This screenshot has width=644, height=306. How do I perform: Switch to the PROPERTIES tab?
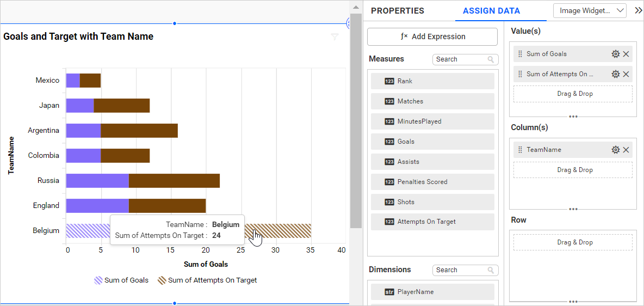(x=398, y=11)
